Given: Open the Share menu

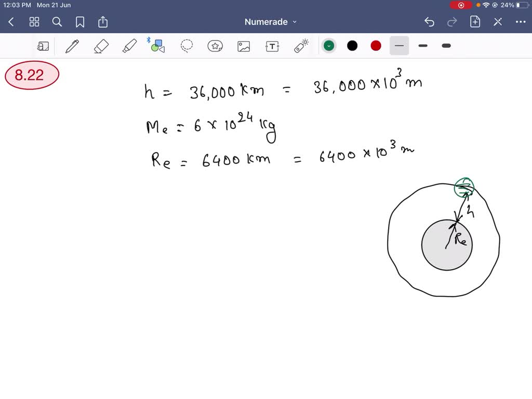Looking at the screenshot, I should click(102, 22).
